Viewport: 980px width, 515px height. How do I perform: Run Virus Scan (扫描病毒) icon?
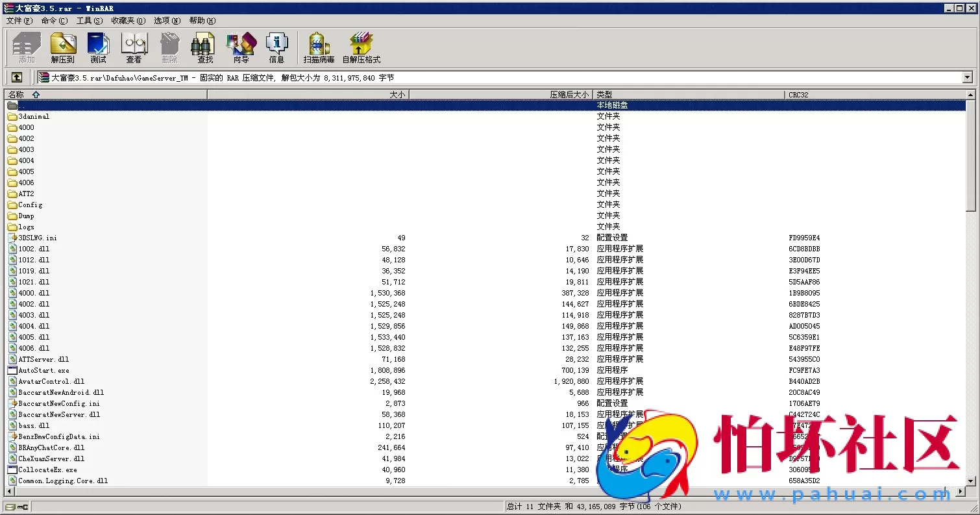(319, 48)
